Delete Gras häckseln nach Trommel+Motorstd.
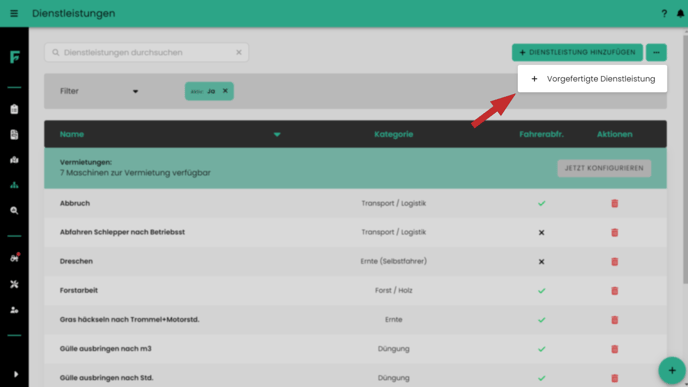The height and width of the screenshot is (387, 688). point(614,320)
